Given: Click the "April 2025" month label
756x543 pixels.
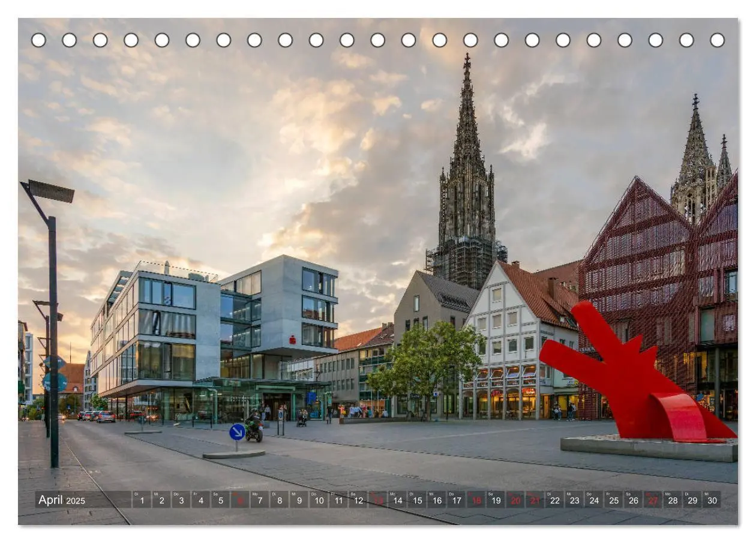Looking at the screenshot, I should (x=62, y=500).
